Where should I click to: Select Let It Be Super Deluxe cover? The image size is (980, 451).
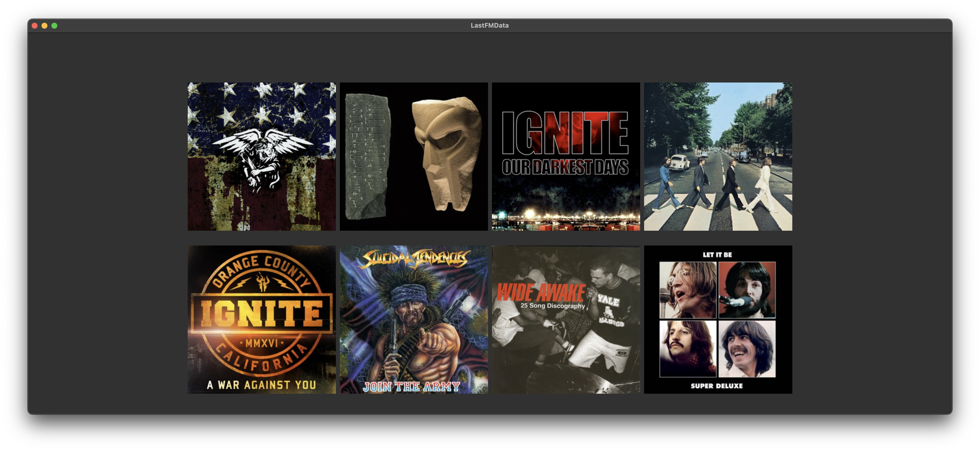point(718,319)
